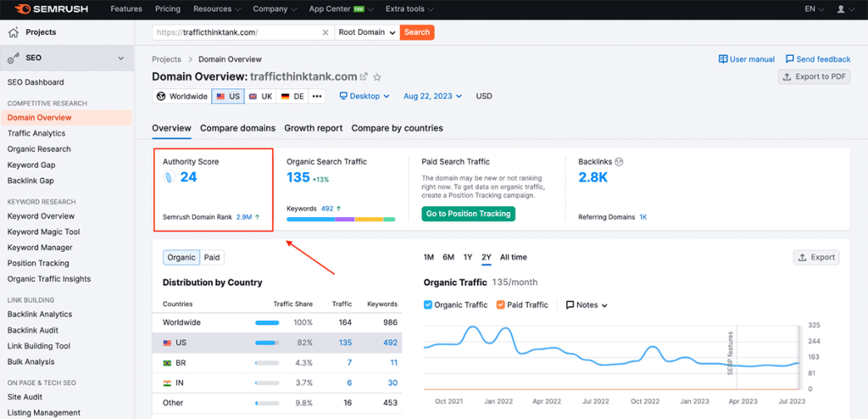Screen dimensions: 868x419
Task: Click Export to PDF button
Action: point(815,77)
